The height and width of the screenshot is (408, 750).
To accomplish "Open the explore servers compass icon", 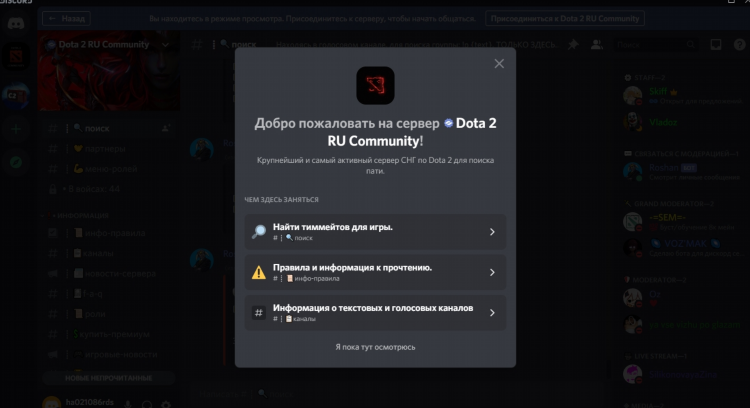I will click(x=16, y=162).
